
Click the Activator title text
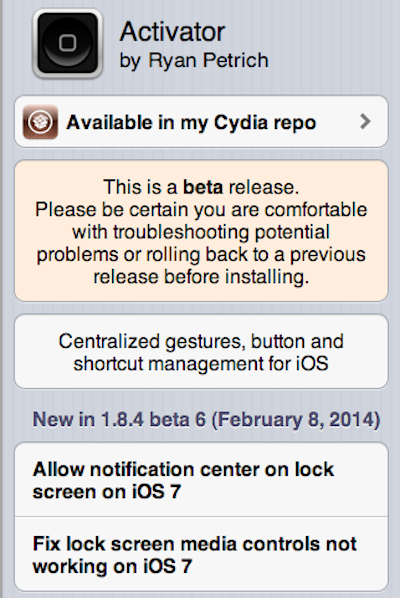pos(172,32)
